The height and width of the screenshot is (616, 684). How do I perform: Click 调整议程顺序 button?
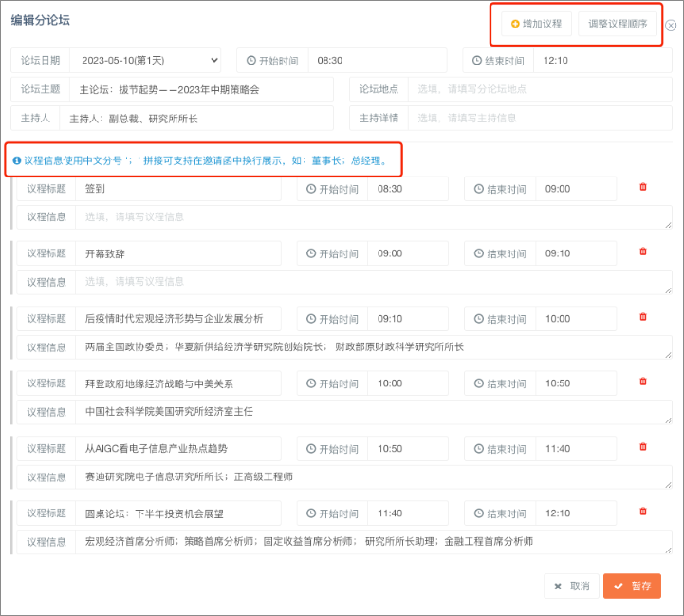pos(618,24)
